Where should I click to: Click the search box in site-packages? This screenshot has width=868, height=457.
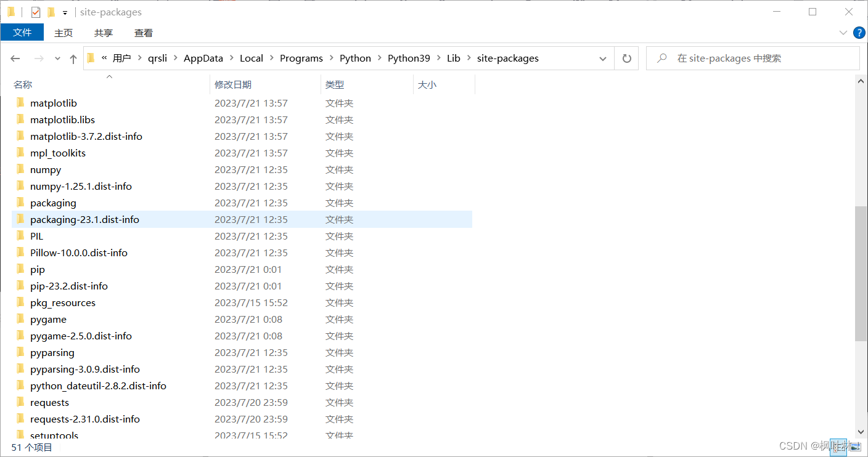tap(753, 59)
